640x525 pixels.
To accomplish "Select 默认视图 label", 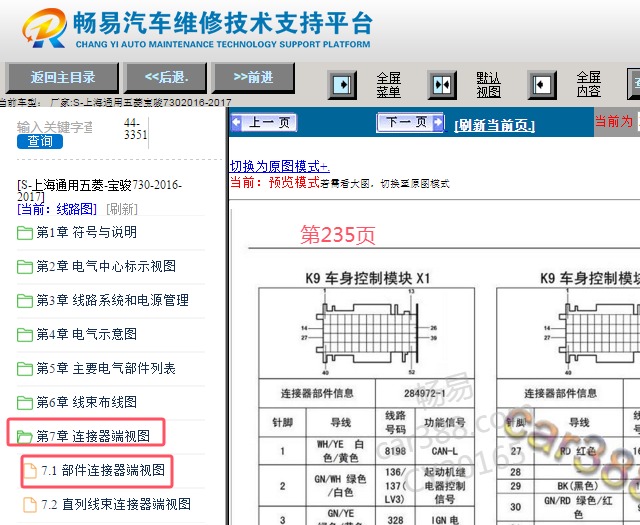I will [x=488, y=85].
